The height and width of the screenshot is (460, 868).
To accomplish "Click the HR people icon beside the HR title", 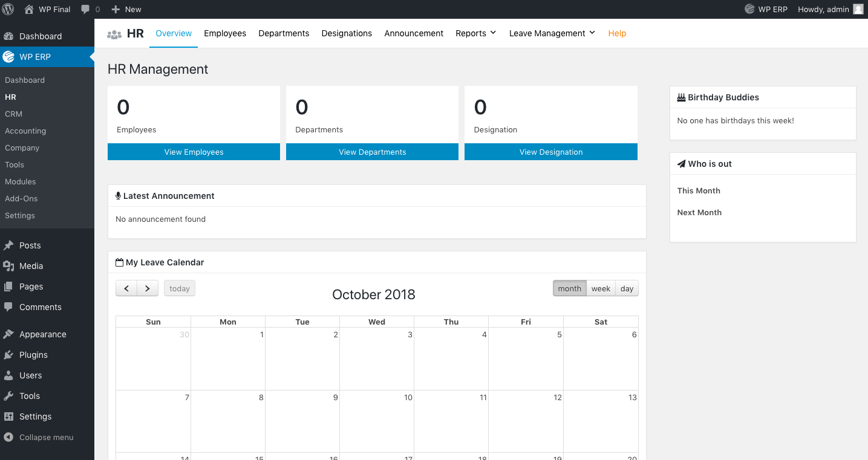I will click(114, 34).
